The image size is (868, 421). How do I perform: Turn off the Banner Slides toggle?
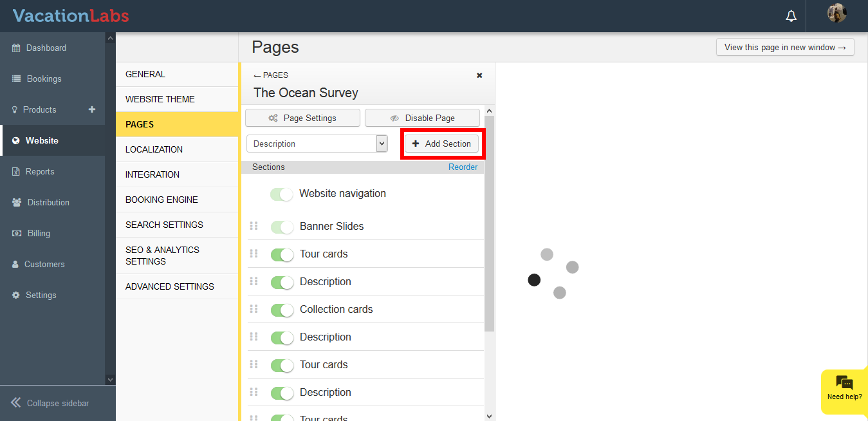click(282, 227)
